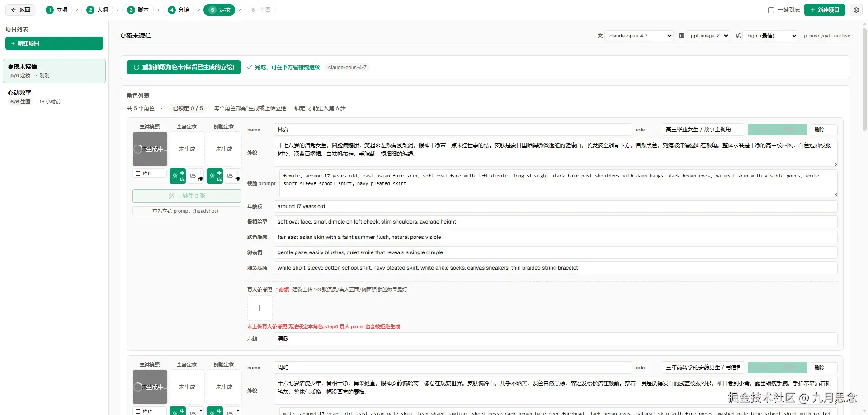Click 周屿's 外貌 description textarea
The height and width of the screenshot is (415, 868).
coord(556,390)
